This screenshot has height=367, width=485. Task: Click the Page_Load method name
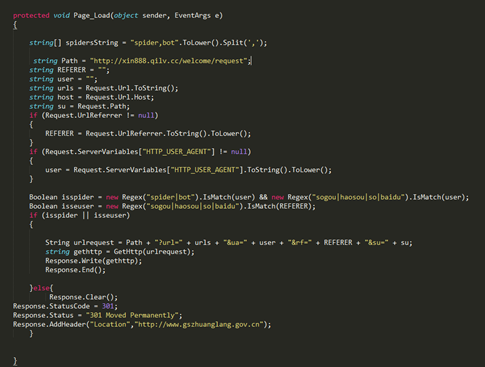coord(92,15)
